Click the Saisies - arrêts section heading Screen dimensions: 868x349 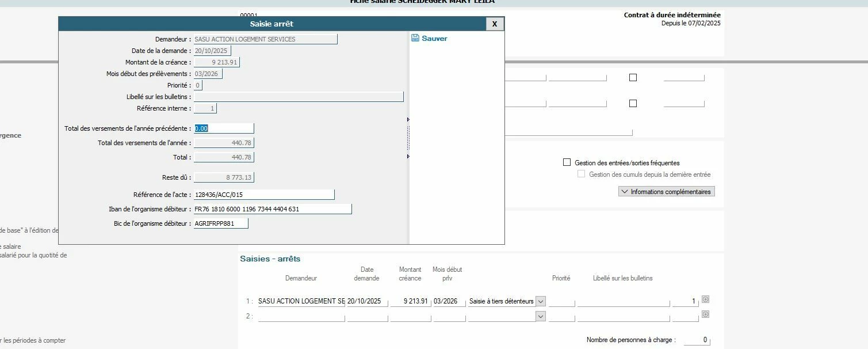point(270,259)
